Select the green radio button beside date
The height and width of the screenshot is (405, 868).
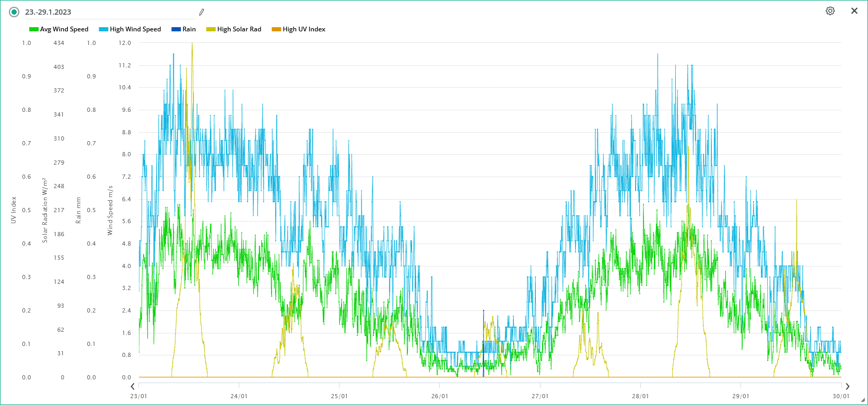[14, 12]
